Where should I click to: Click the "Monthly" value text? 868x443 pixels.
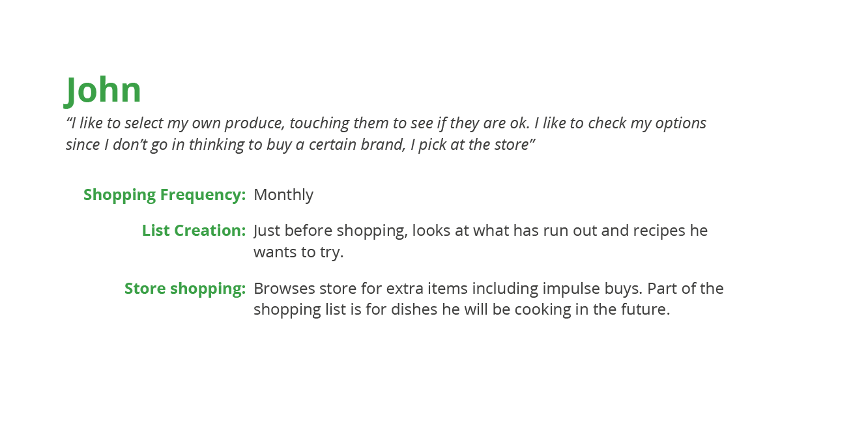283,195
